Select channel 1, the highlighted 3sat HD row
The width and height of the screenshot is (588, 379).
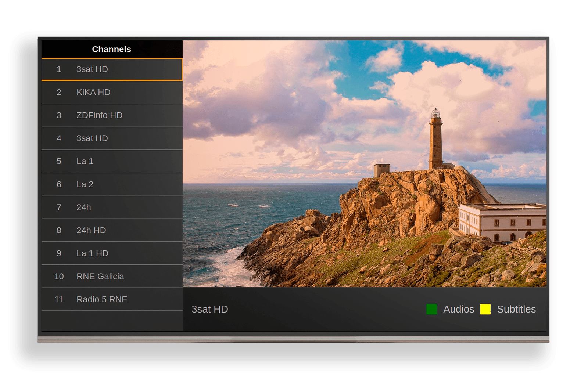click(x=112, y=69)
